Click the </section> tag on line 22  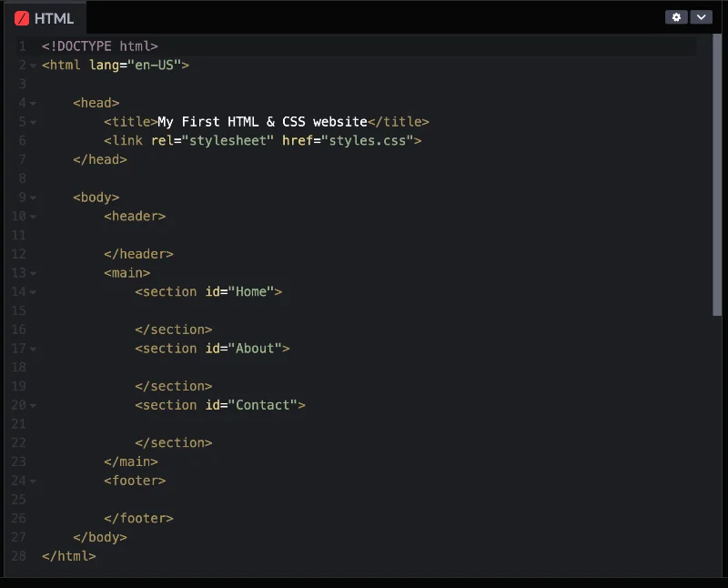pyautogui.click(x=174, y=442)
